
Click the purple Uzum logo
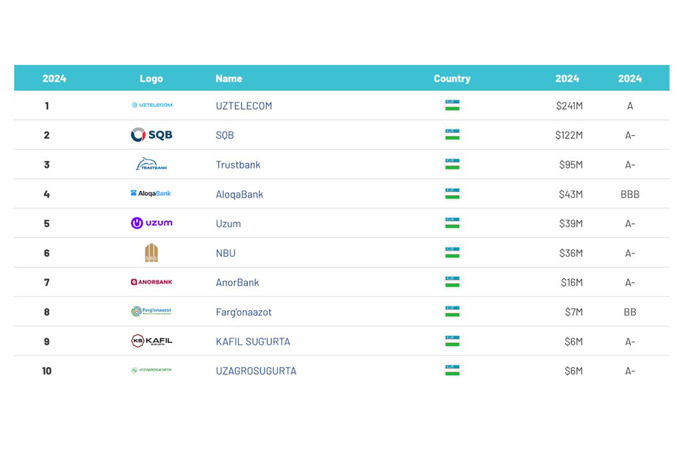pos(151,223)
